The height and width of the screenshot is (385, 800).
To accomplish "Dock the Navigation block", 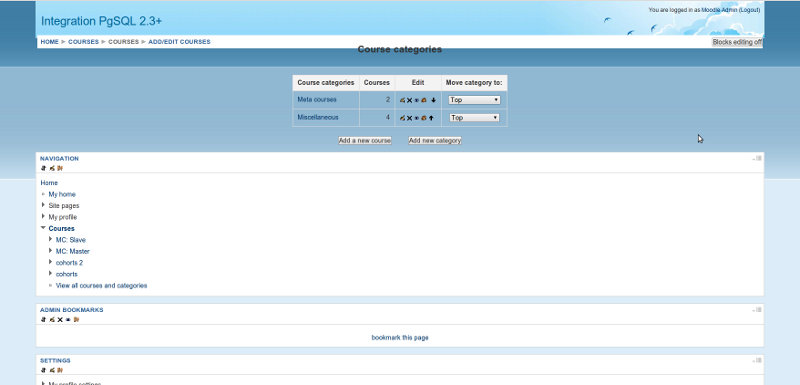I will [758, 159].
